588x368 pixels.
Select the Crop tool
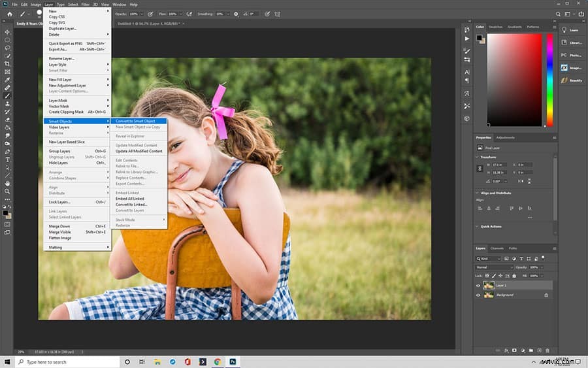[x=7, y=64]
